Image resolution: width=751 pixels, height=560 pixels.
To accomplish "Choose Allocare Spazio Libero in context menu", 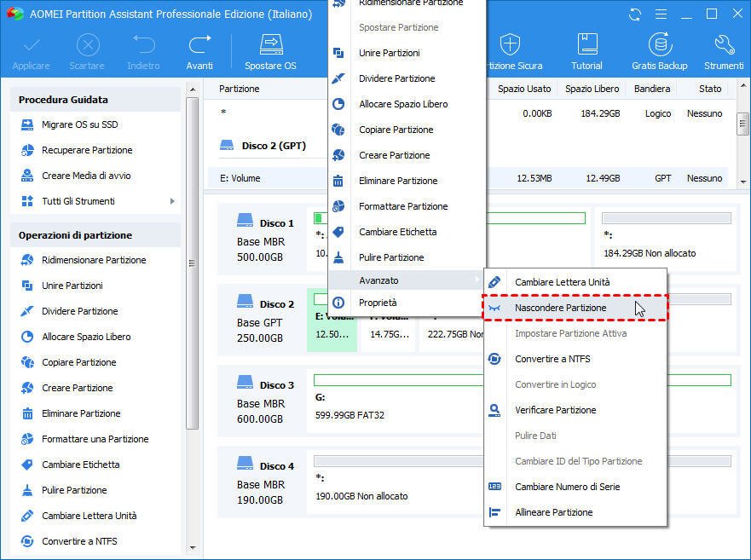I will (x=407, y=104).
